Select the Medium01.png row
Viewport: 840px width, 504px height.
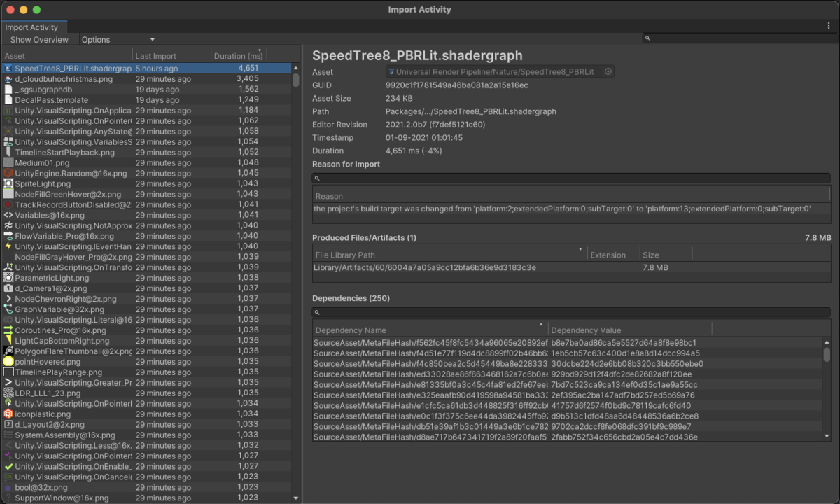point(146,162)
